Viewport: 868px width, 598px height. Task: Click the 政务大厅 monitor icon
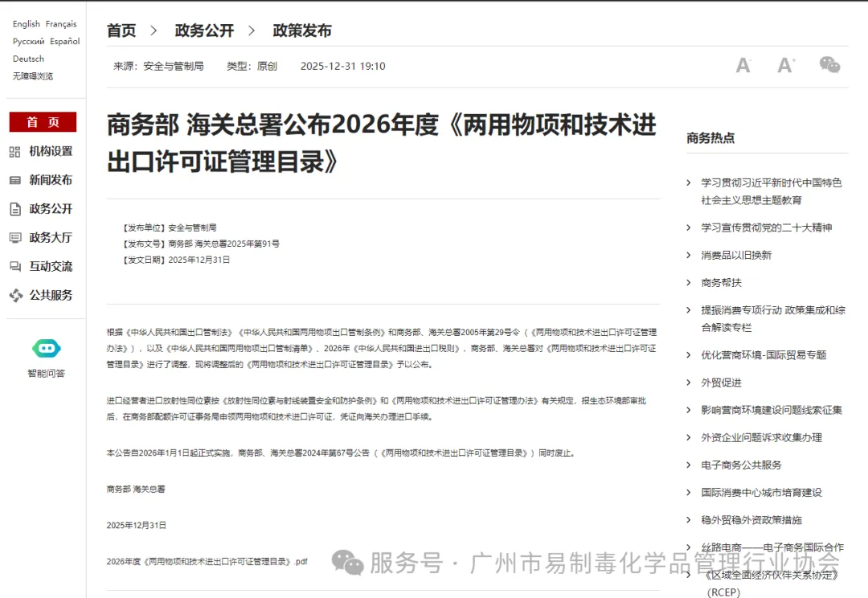tap(15, 238)
